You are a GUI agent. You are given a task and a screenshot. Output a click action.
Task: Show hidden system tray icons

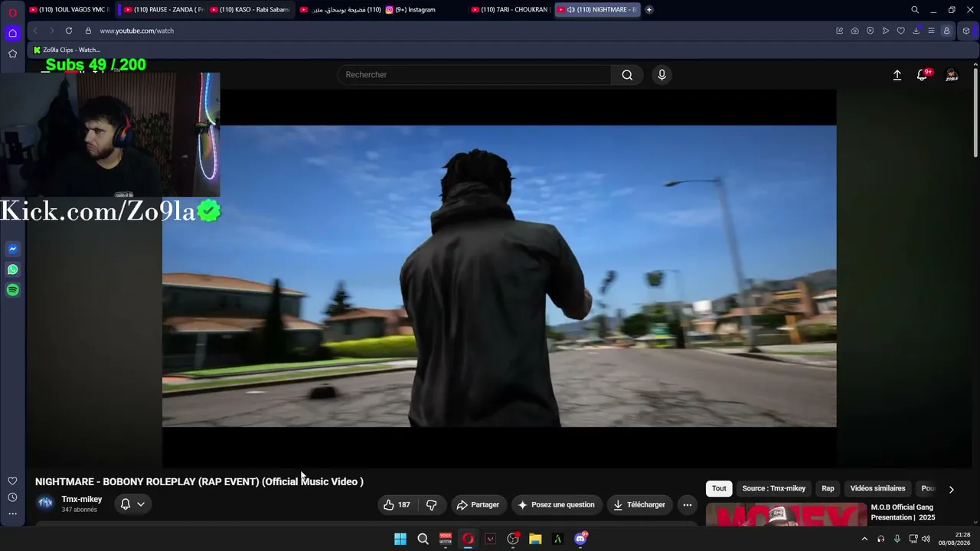864,539
